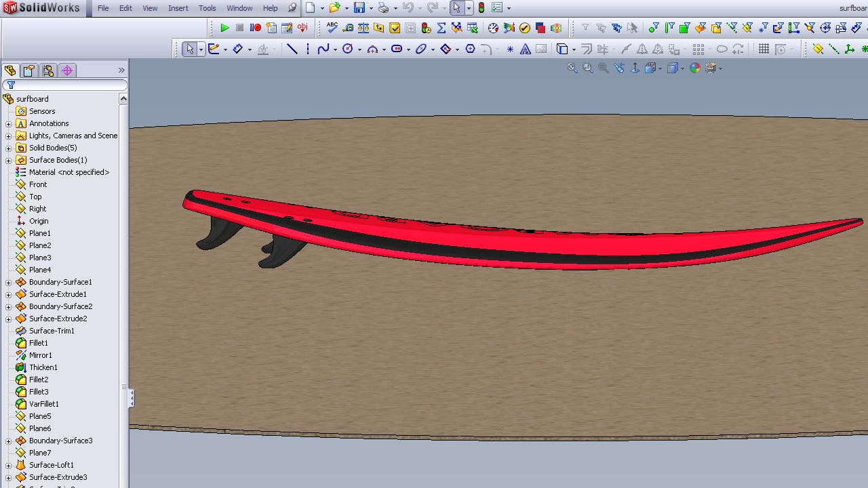Expand the Surface-Loft1 feature
868x488 pixels.
coord(8,465)
